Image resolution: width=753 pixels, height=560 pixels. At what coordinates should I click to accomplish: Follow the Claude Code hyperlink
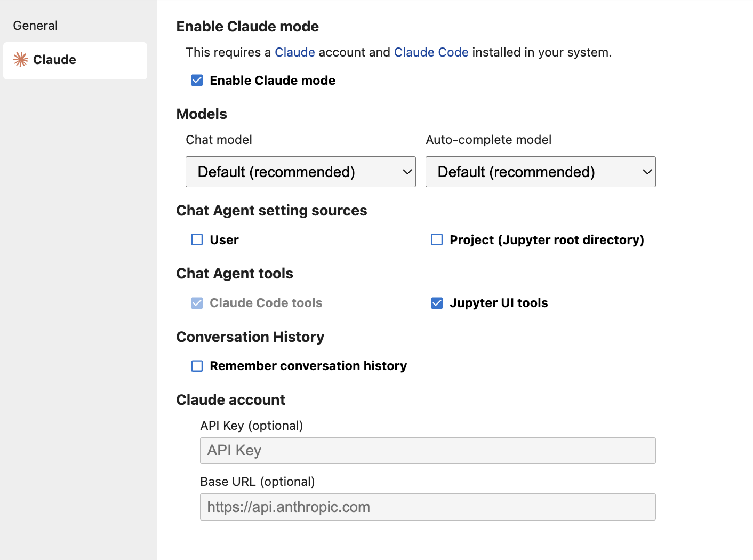click(431, 52)
